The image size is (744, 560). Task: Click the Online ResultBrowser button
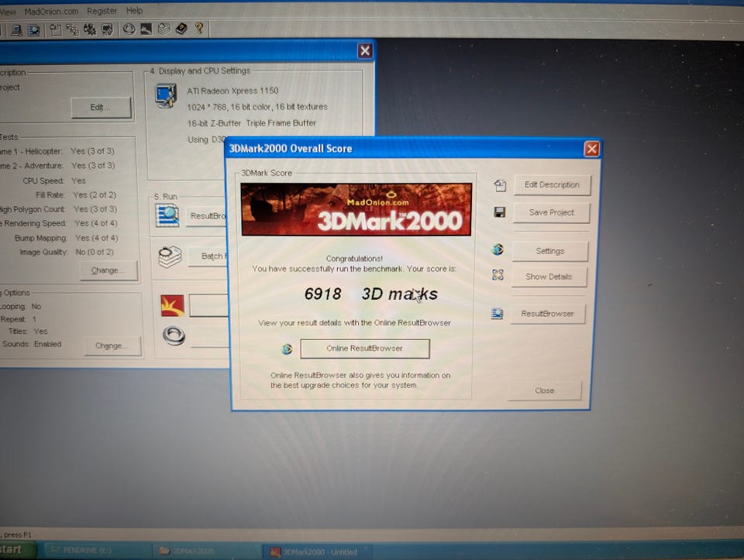(365, 349)
